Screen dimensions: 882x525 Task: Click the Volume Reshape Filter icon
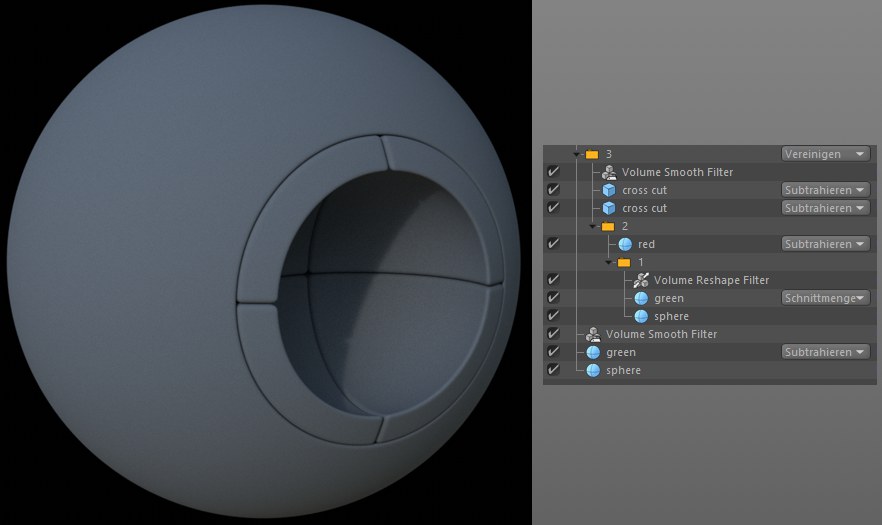pos(641,280)
